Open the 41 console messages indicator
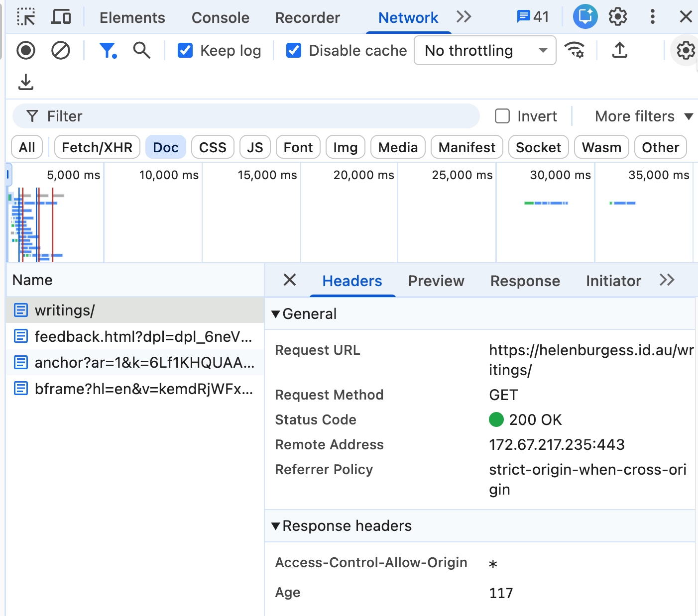 click(x=533, y=17)
